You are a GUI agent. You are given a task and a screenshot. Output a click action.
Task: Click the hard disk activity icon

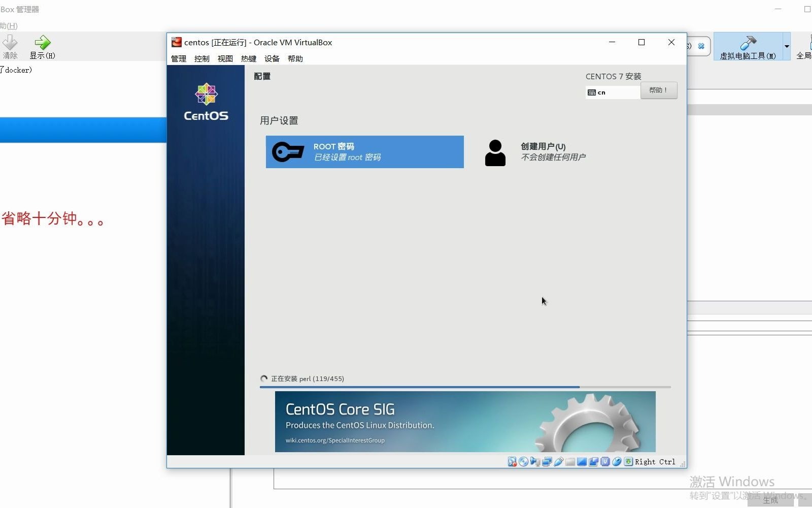[512, 461]
